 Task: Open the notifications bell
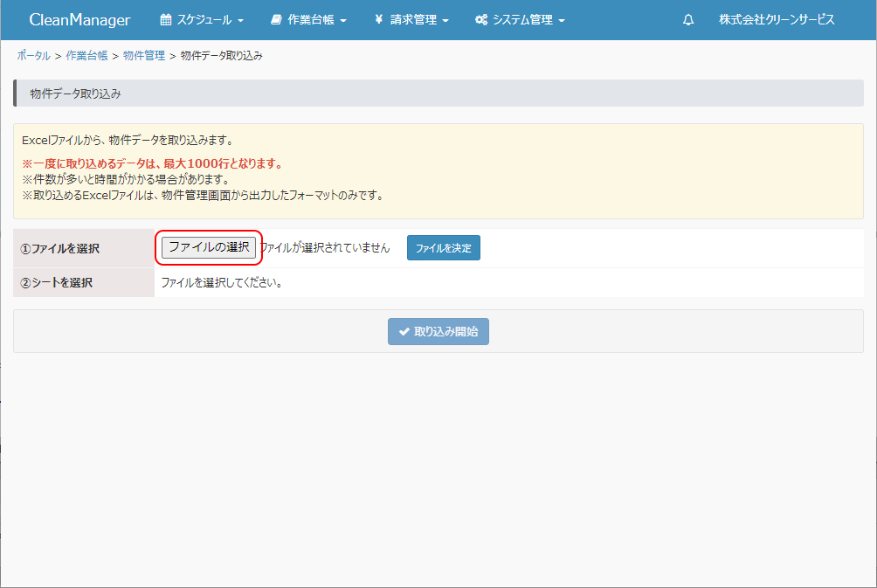tap(688, 20)
